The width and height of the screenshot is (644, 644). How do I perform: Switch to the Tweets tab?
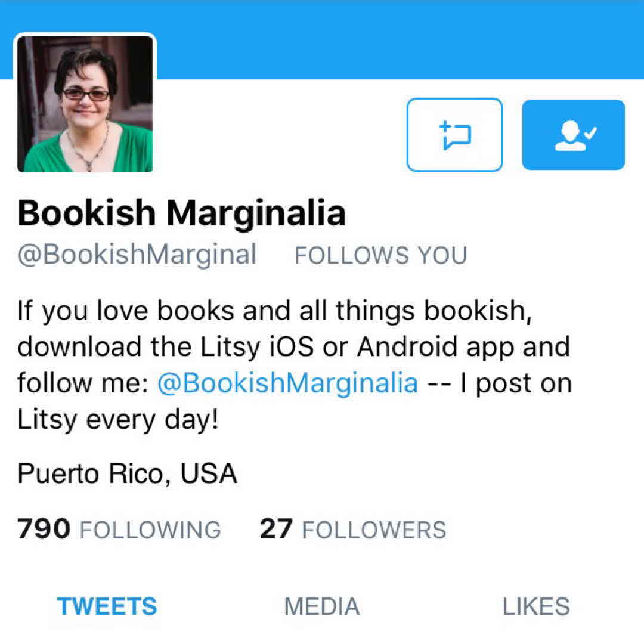pos(107,606)
